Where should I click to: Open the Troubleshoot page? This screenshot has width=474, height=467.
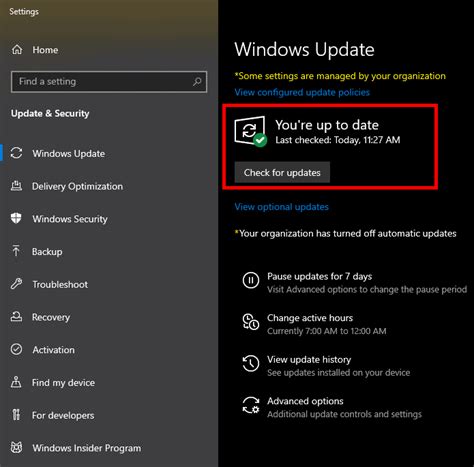coord(60,284)
